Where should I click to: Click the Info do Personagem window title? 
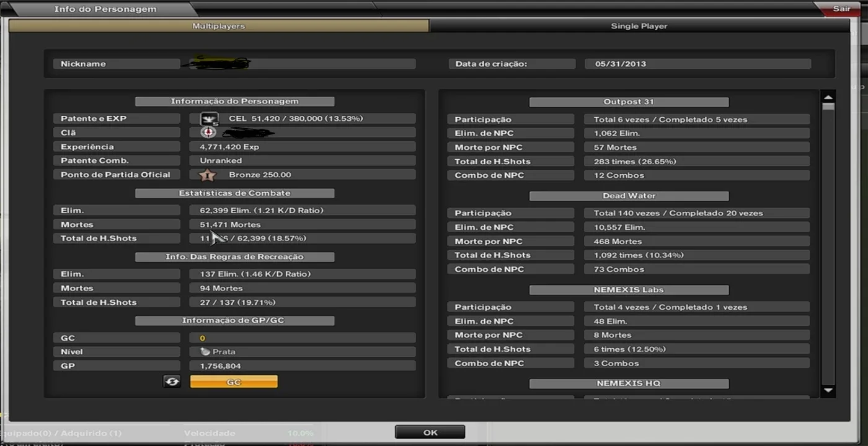click(105, 9)
